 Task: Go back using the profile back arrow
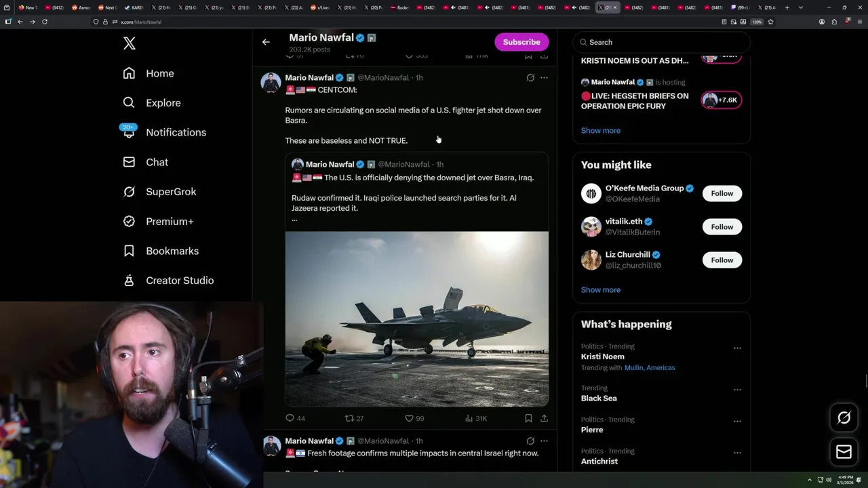point(266,42)
